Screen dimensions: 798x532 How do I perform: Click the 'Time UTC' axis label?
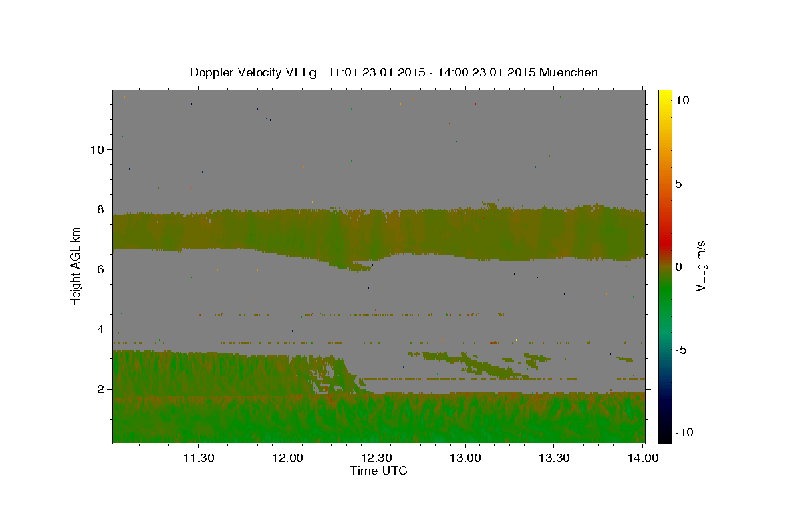click(378, 471)
